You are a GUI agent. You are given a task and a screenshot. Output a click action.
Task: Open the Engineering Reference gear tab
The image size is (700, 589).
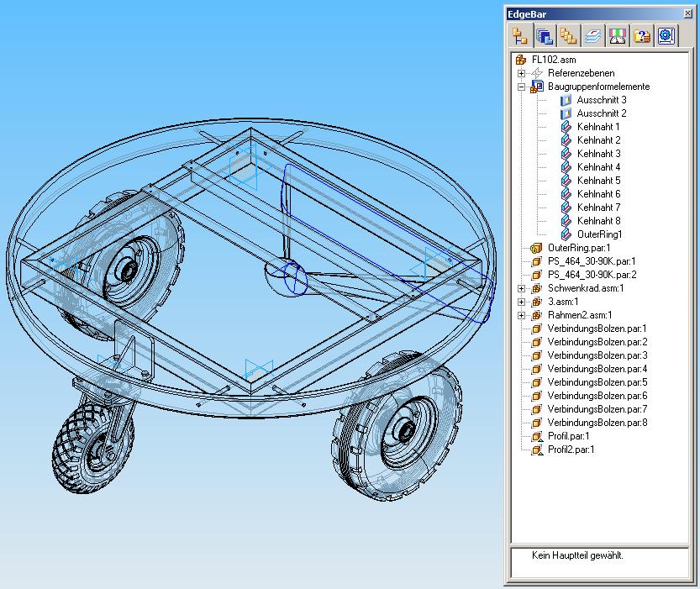pyautogui.click(x=666, y=36)
